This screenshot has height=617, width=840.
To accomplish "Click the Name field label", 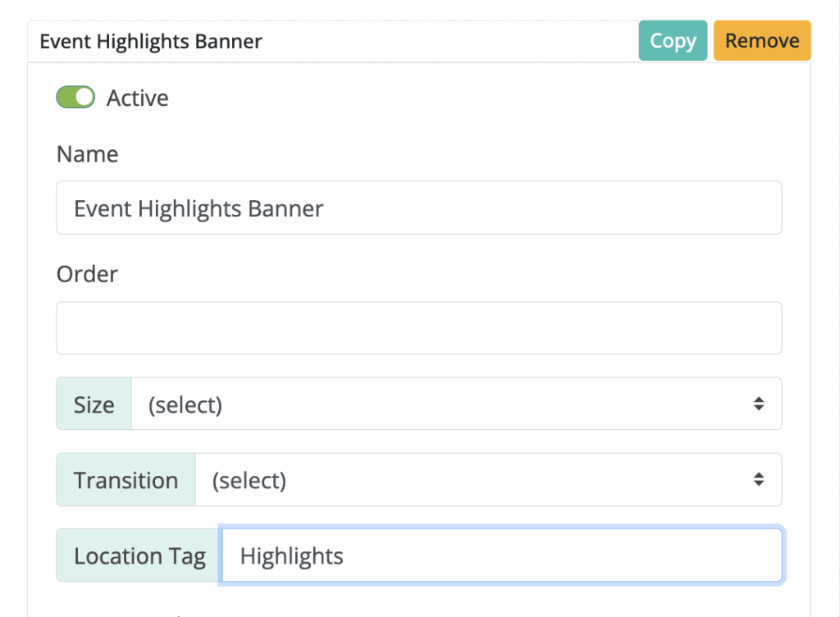I will point(88,154).
